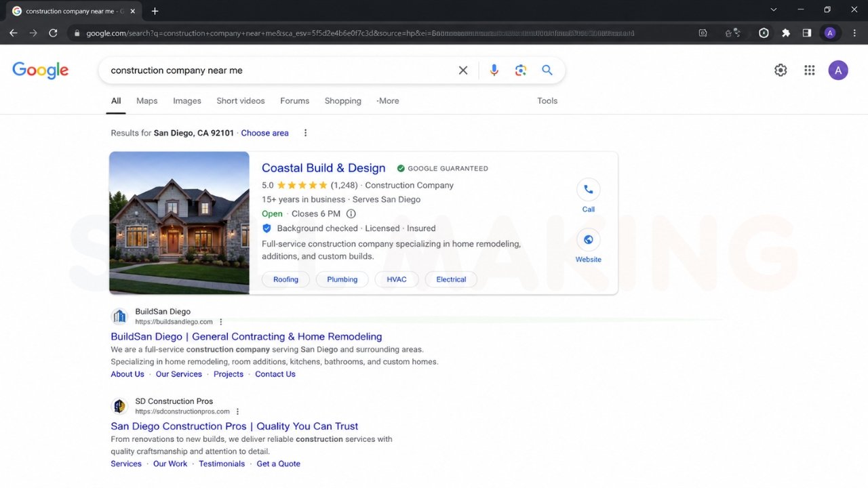Click inside the Google search input field
This screenshot has height=488, width=868.
(x=278, y=70)
